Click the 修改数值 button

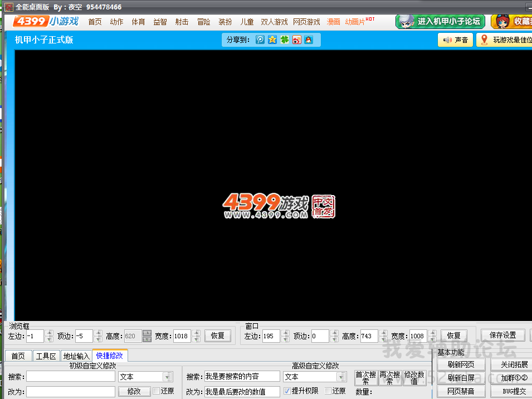coord(414,378)
